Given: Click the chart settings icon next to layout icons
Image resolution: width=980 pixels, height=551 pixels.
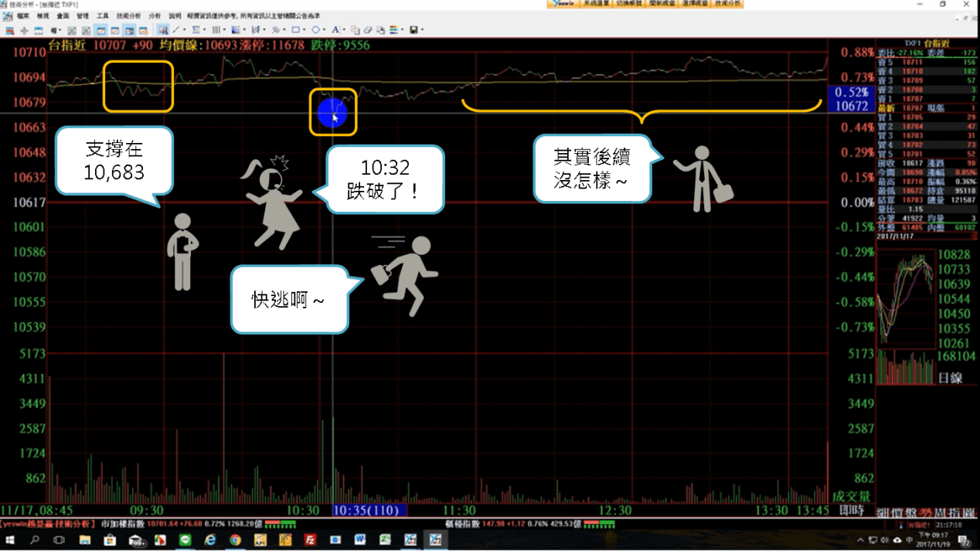Looking at the screenshot, I should (x=143, y=30).
